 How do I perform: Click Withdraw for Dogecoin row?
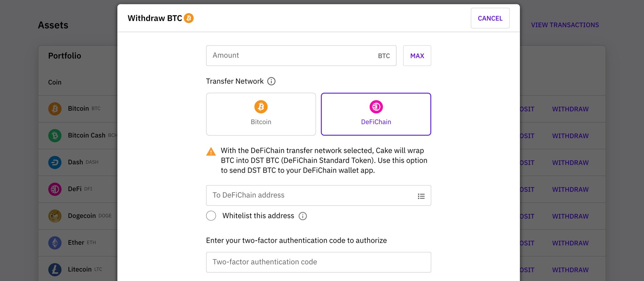tap(570, 216)
